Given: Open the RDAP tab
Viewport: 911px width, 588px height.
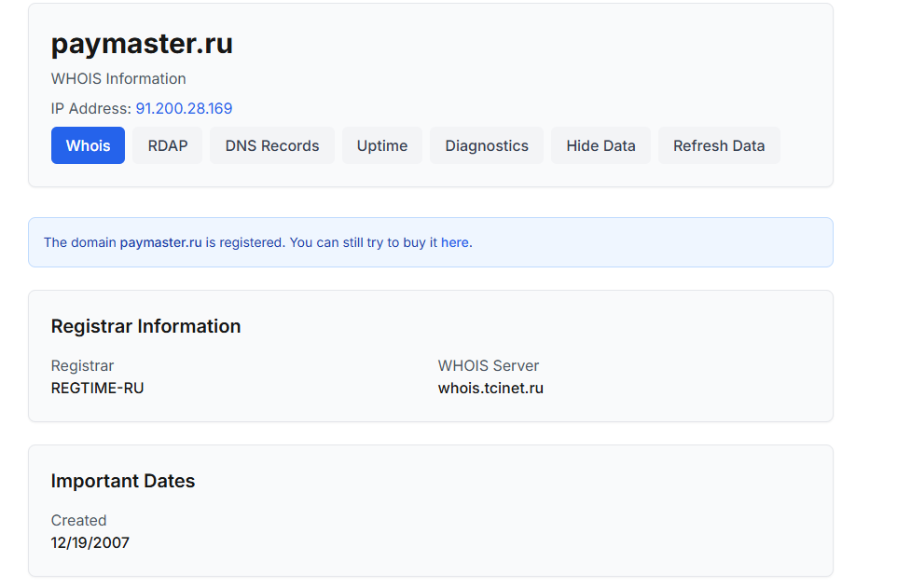Looking at the screenshot, I should tap(167, 145).
